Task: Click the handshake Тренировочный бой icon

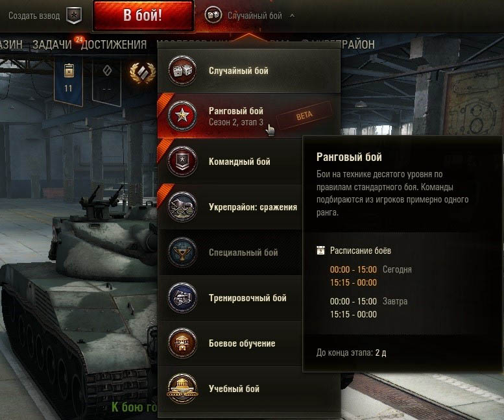Action: pyautogui.click(x=182, y=298)
